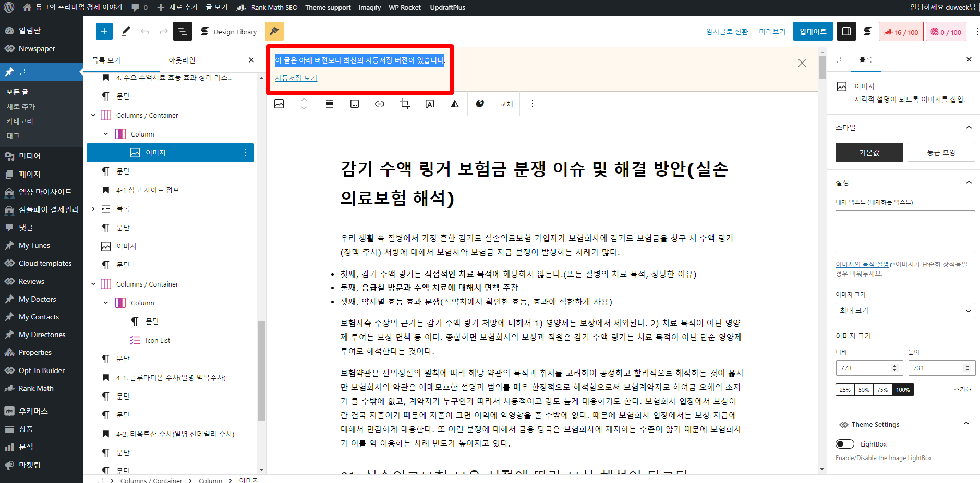Viewport: 980px width, 483px height.
Task: Open the Design Library
Action: coord(228,32)
